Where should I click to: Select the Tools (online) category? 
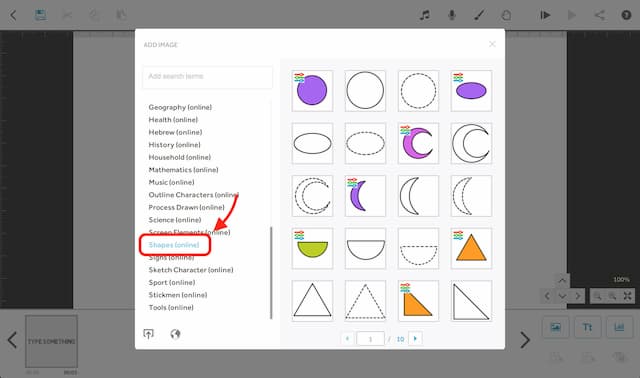[171, 307]
